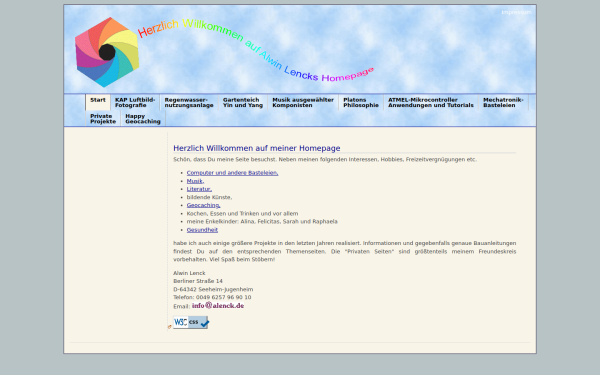Switch to Platons Philosophie tab

pyautogui.click(x=361, y=102)
